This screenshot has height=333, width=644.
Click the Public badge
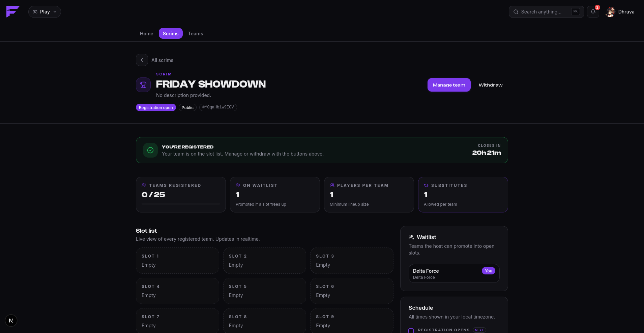click(187, 107)
